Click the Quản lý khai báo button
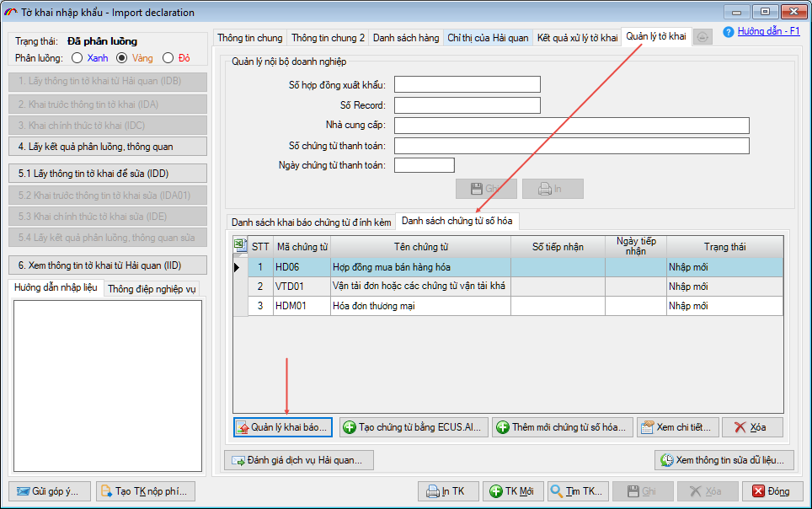 coord(283,427)
